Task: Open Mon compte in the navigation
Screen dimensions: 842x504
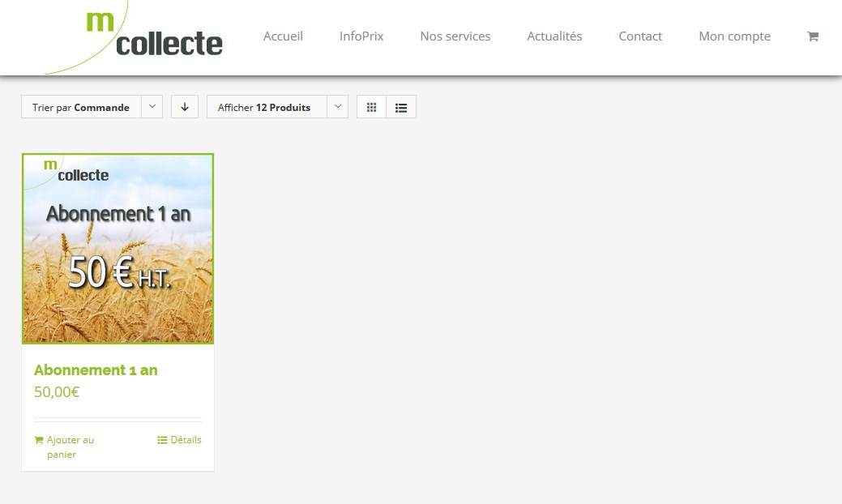Action: click(x=734, y=36)
